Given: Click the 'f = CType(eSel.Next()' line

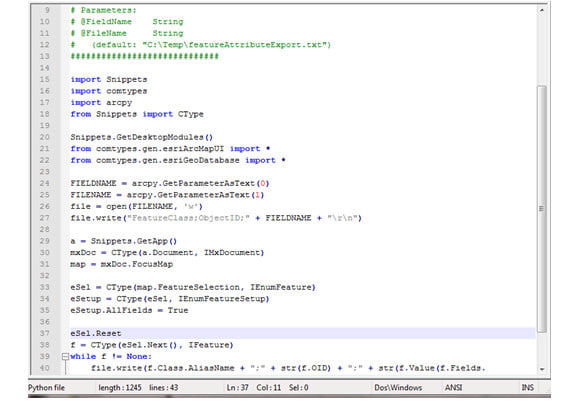Looking at the screenshot, I should tap(152, 345).
